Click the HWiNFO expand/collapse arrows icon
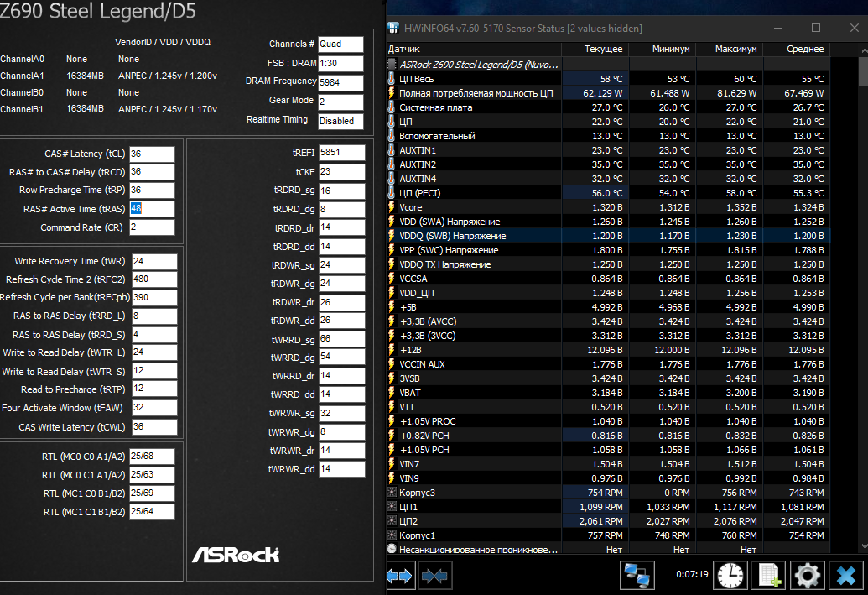 click(x=400, y=577)
